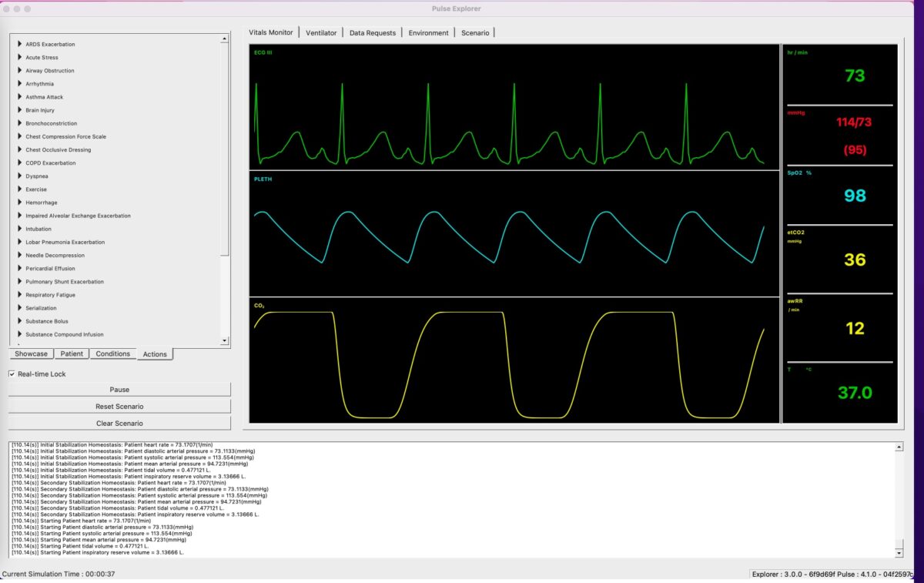Click the Reset Scenario button

point(119,406)
